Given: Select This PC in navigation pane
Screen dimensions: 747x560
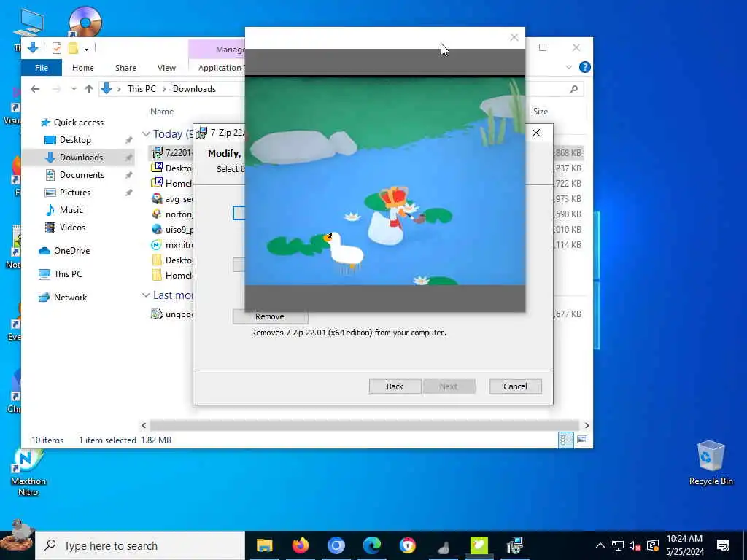Looking at the screenshot, I should point(68,274).
